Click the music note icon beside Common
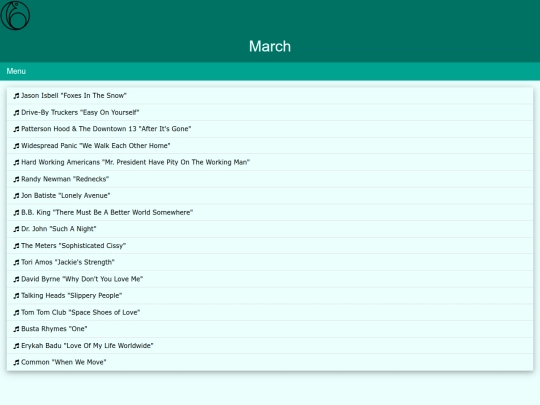This screenshot has width=540, height=405. tap(16, 363)
